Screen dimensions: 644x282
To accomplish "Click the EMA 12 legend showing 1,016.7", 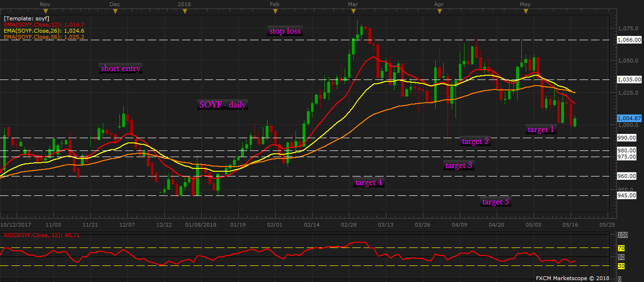I will pos(44,24).
